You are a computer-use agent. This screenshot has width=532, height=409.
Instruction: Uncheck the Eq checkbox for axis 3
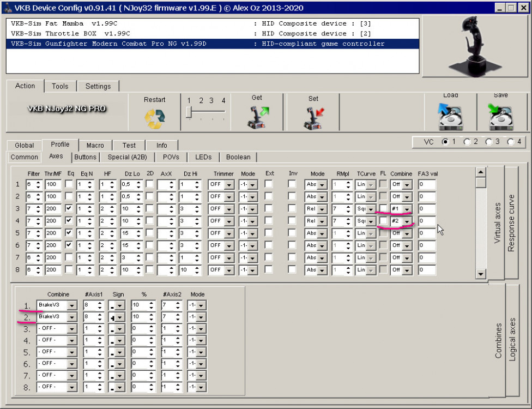(69, 208)
